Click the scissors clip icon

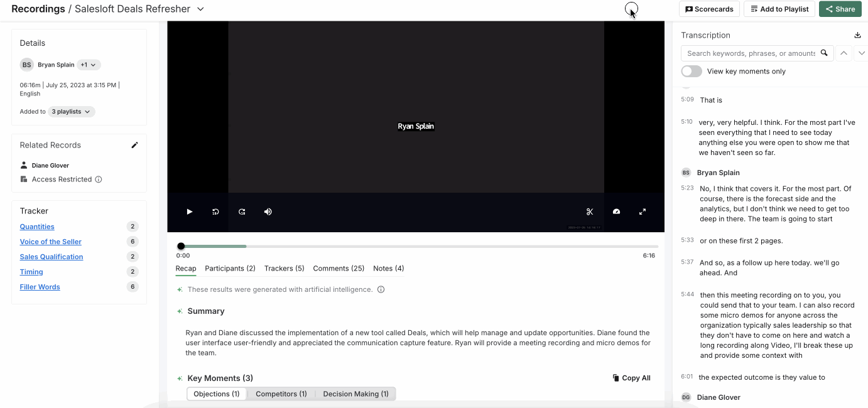tap(590, 212)
